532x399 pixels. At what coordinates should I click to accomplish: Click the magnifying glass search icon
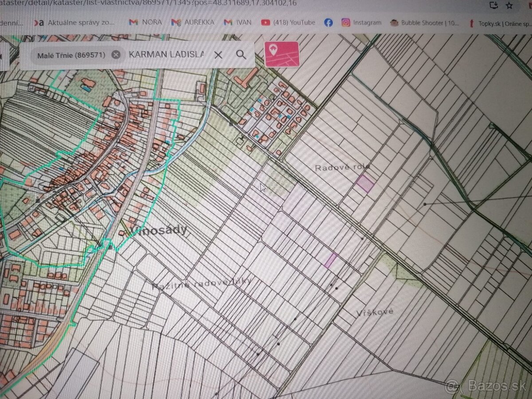(x=241, y=55)
